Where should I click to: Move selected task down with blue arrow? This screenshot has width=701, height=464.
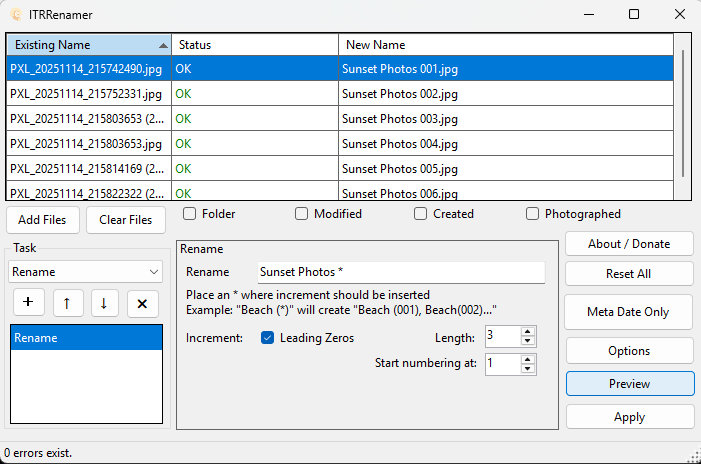(104, 303)
